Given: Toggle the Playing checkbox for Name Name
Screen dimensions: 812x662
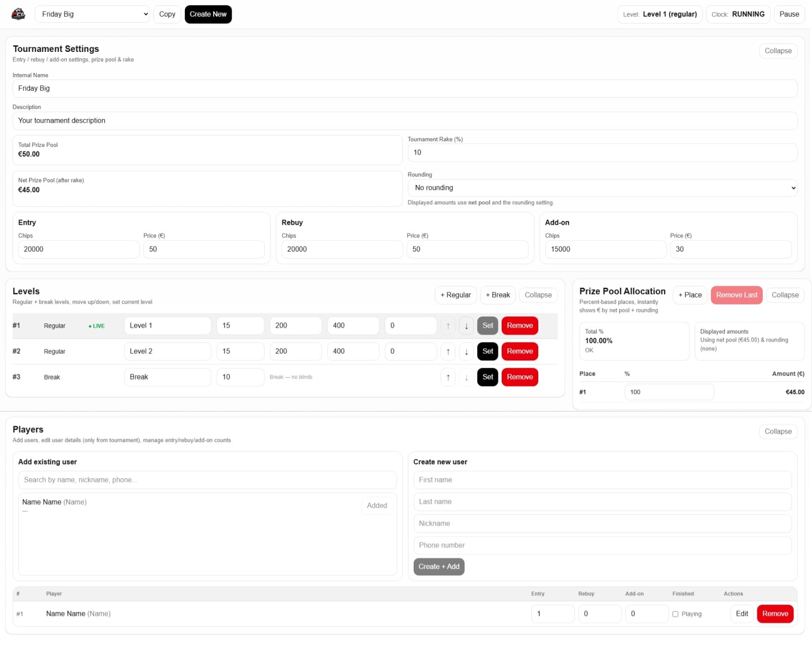Looking at the screenshot, I should point(675,614).
